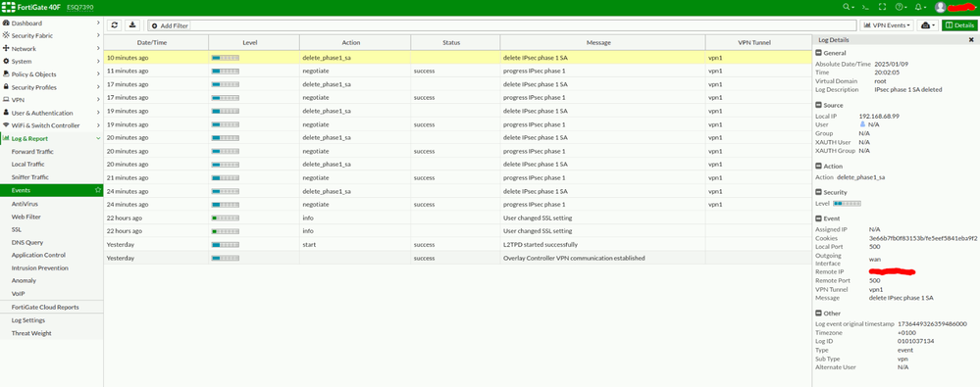This screenshot has height=387, width=980.
Task: Expand the Security Fabric menu
Action: pyautogui.click(x=51, y=35)
